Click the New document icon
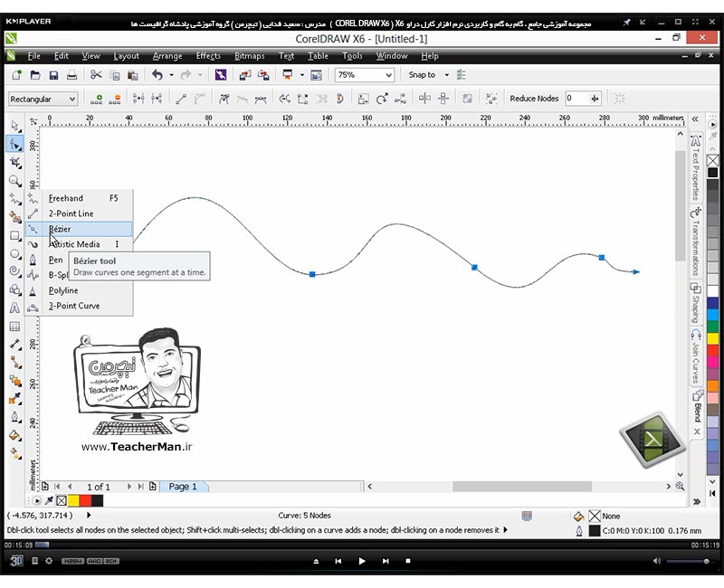This screenshot has width=724, height=588. (x=17, y=75)
